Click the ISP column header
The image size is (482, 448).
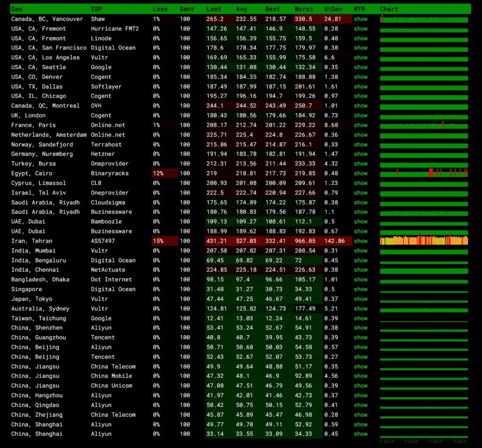pos(96,9)
